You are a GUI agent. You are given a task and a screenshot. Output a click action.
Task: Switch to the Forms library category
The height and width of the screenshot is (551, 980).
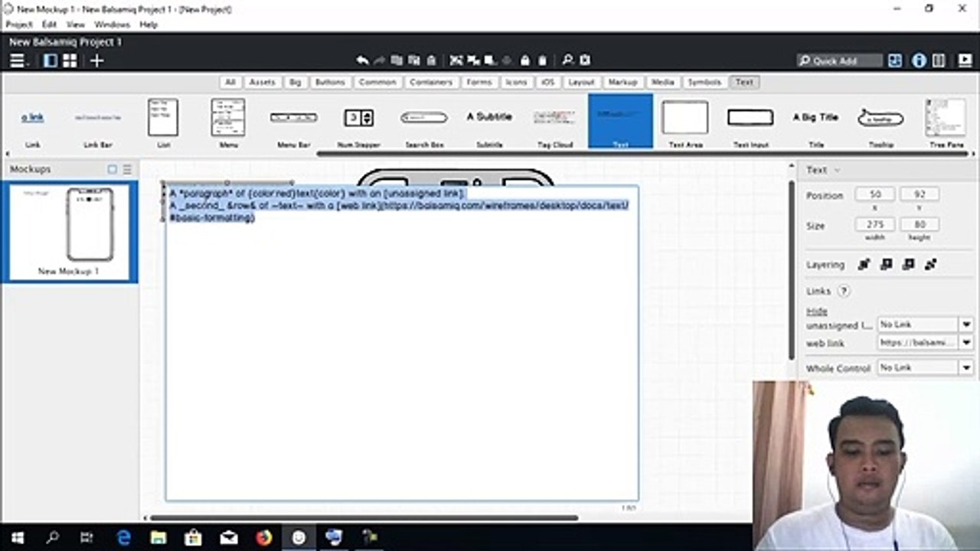(x=479, y=82)
